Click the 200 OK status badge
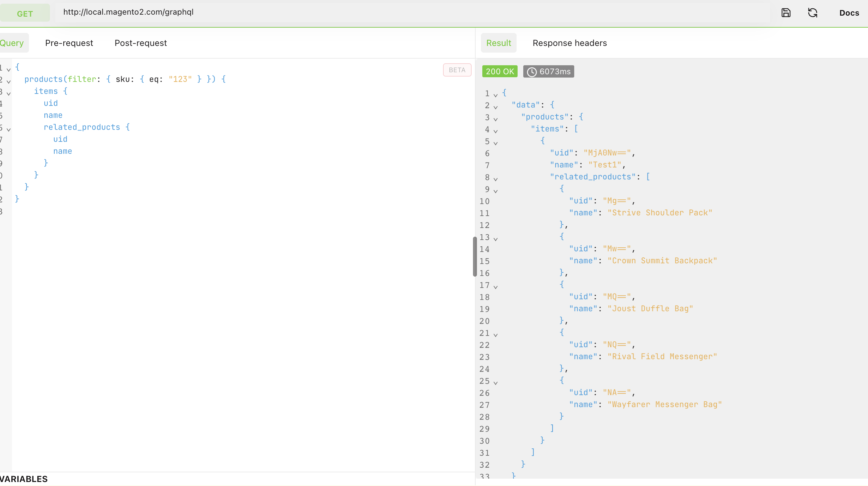 tap(500, 72)
